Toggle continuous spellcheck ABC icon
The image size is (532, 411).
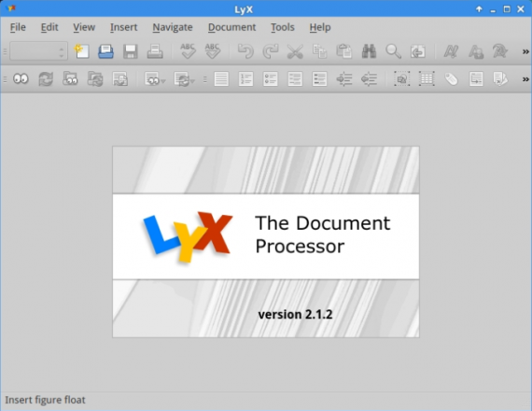(x=213, y=51)
